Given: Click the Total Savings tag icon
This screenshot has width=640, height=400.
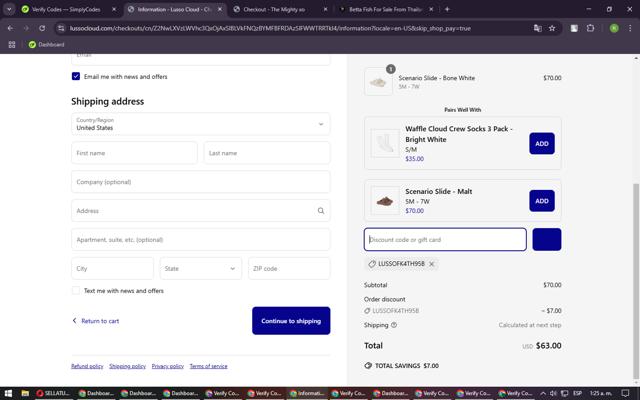Looking at the screenshot, I should [x=368, y=365].
